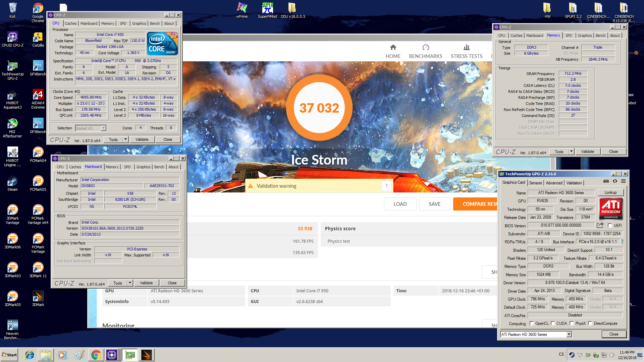Open the About tab in Memory CPU-Z window
Image resolution: width=644 pixels, height=362 pixels.
point(615,36)
